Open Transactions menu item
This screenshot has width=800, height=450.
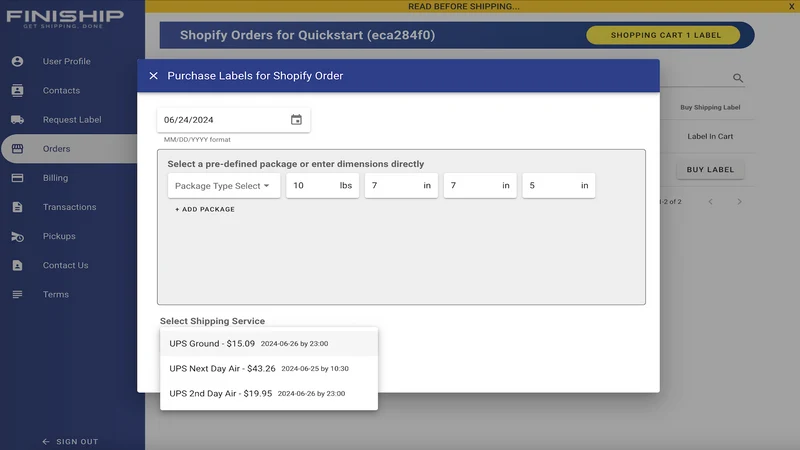(x=69, y=207)
